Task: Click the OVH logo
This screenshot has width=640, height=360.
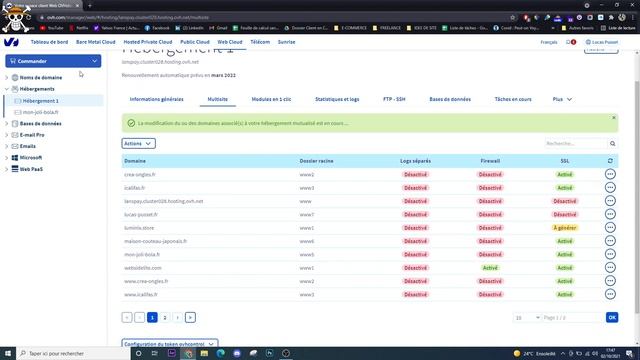Action: [11, 42]
